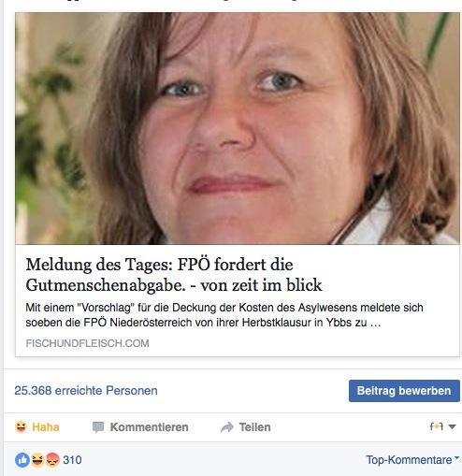
Task: Click the Beitrag bewerben button
Action: pos(404,391)
